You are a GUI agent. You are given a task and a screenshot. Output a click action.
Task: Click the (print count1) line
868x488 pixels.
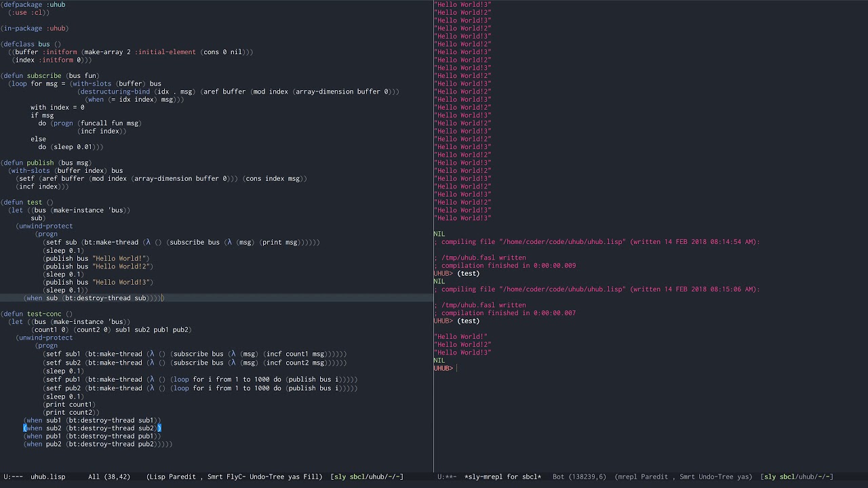(69, 405)
